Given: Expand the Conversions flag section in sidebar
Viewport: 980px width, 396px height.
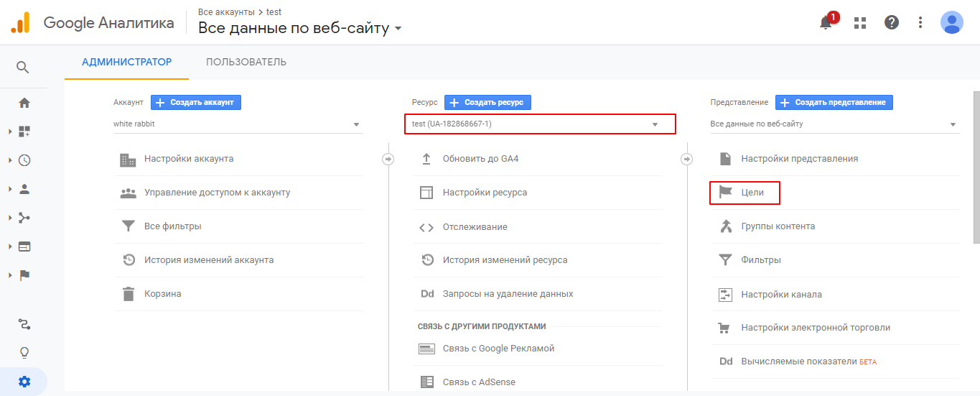Looking at the screenshot, I should click(x=24, y=275).
